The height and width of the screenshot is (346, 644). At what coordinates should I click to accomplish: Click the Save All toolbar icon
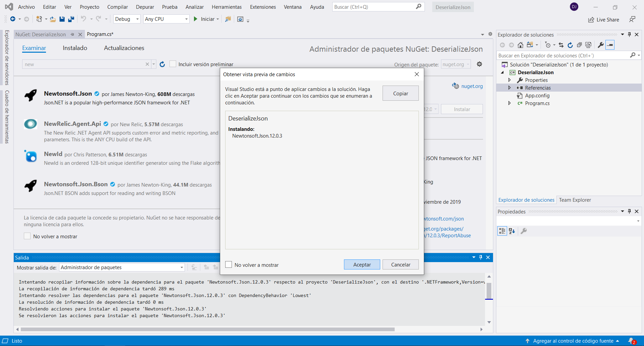click(71, 19)
